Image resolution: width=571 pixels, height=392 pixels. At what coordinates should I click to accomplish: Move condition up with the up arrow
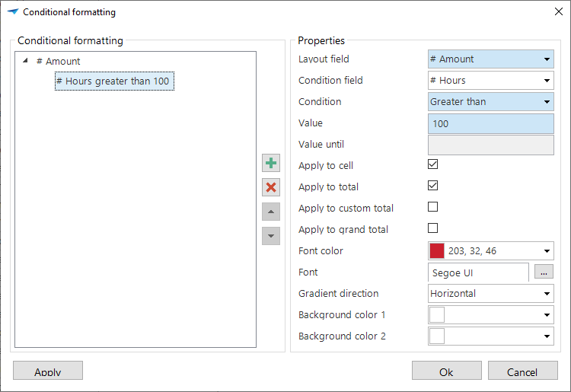coord(271,212)
